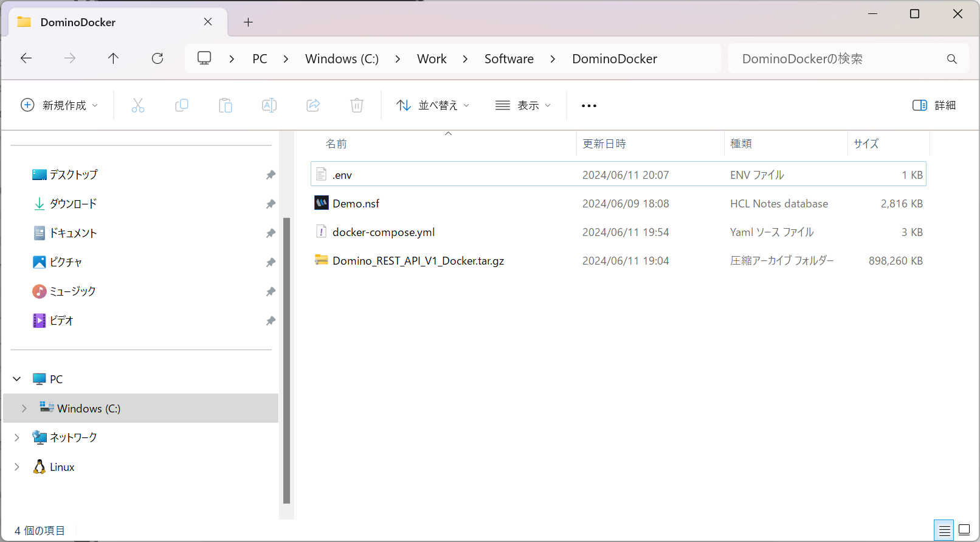Open chevron after Work in address bar
Image resolution: width=980 pixels, height=542 pixels.
point(465,59)
